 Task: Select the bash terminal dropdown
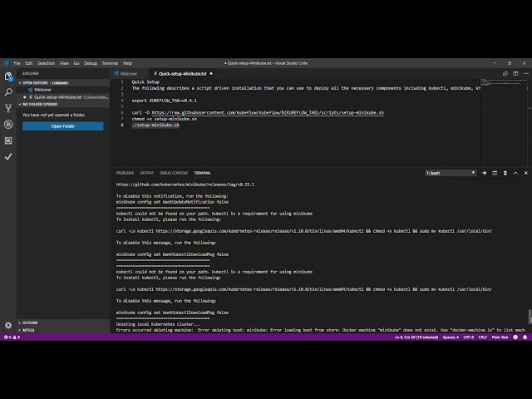tap(451, 173)
